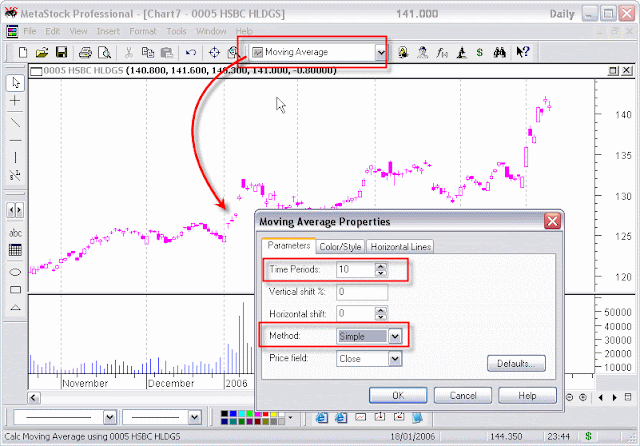Select the grid table tool in left toolbar
The height and width of the screenshot is (446, 640).
(15, 250)
